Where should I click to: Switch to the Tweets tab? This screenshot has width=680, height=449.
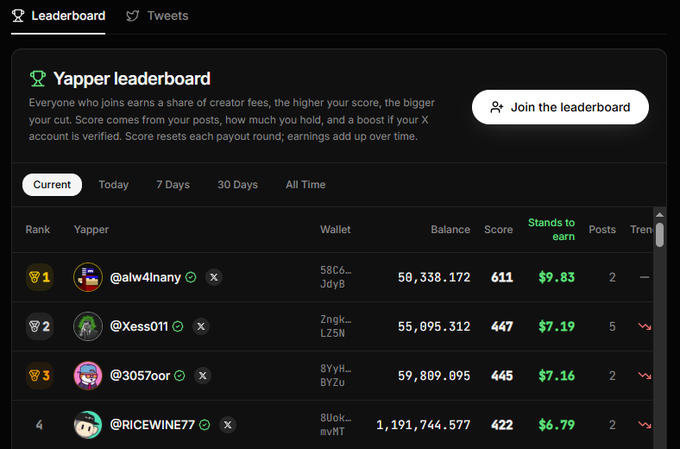157,16
